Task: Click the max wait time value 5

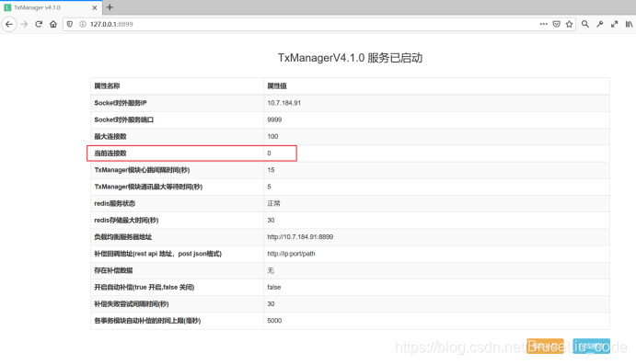Action: pos(269,187)
